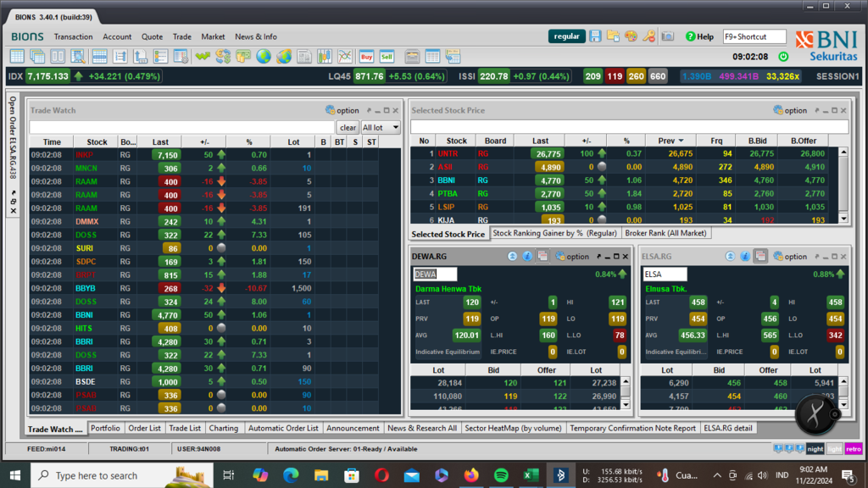Click the F9+Shortcut input field
This screenshot has height=488, width=868.
tap(754, 36)
